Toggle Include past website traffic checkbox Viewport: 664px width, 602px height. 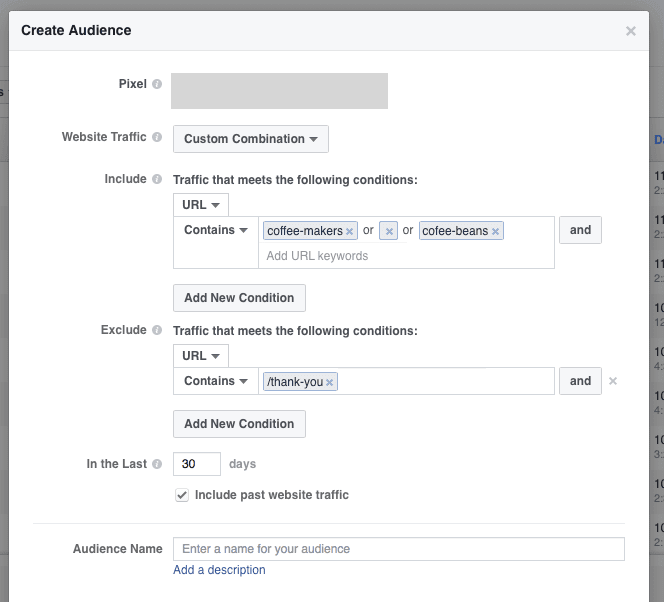pos(182,495)
